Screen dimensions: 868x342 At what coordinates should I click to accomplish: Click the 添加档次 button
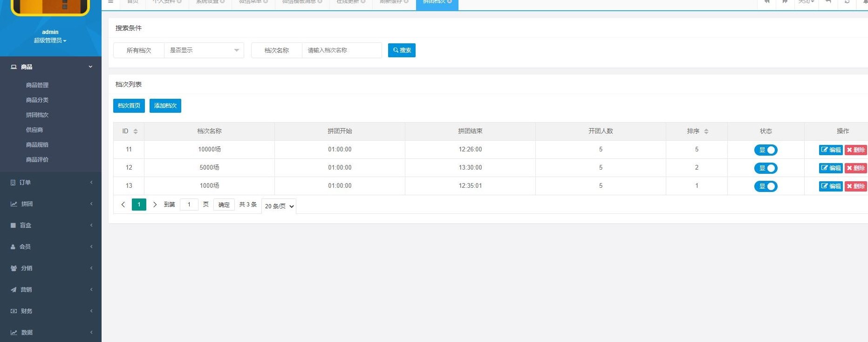pyautogui.click(x=165, y=106)
